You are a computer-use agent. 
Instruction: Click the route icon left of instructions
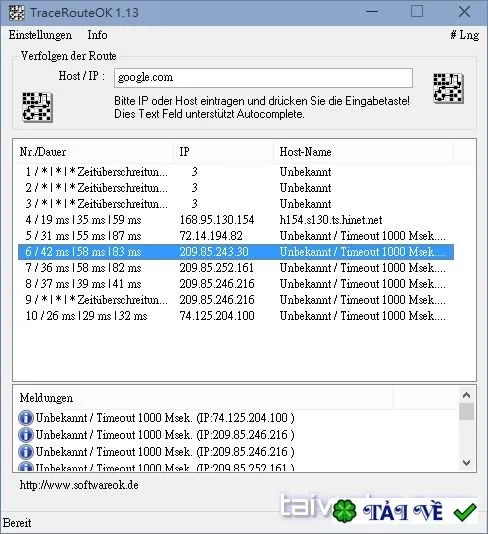coord(37,107)
